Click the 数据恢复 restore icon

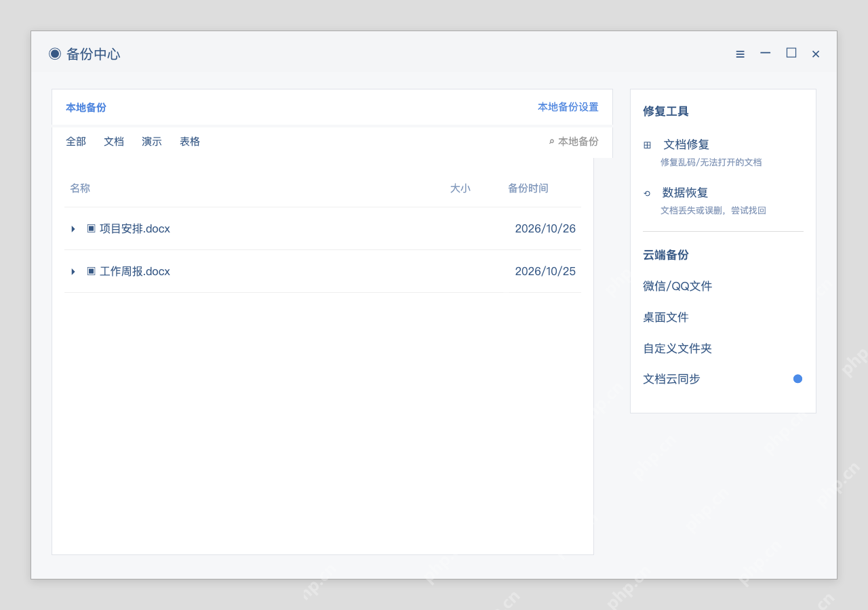point(647,193)
